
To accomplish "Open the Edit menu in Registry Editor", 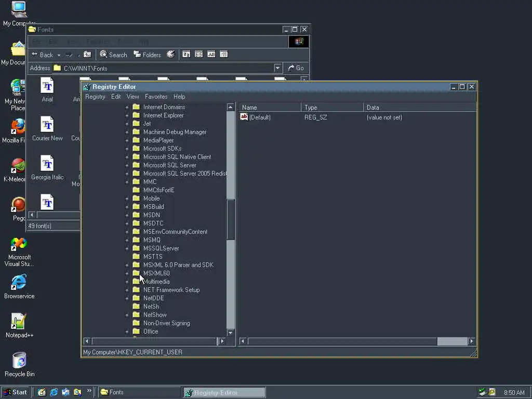I will click(x=116, y=97).
